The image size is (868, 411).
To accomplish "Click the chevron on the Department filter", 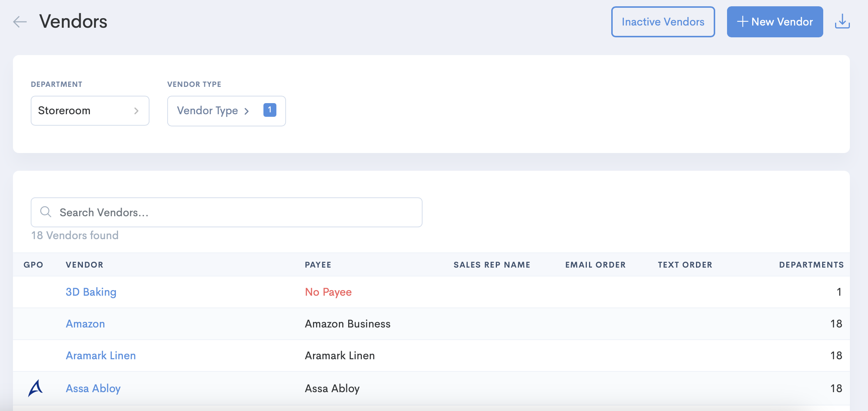I will pos(137,111).
